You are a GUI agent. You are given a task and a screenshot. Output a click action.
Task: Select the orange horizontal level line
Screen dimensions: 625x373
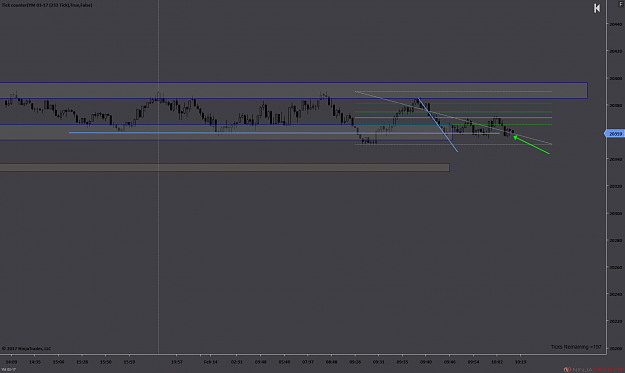pos(453,118)
